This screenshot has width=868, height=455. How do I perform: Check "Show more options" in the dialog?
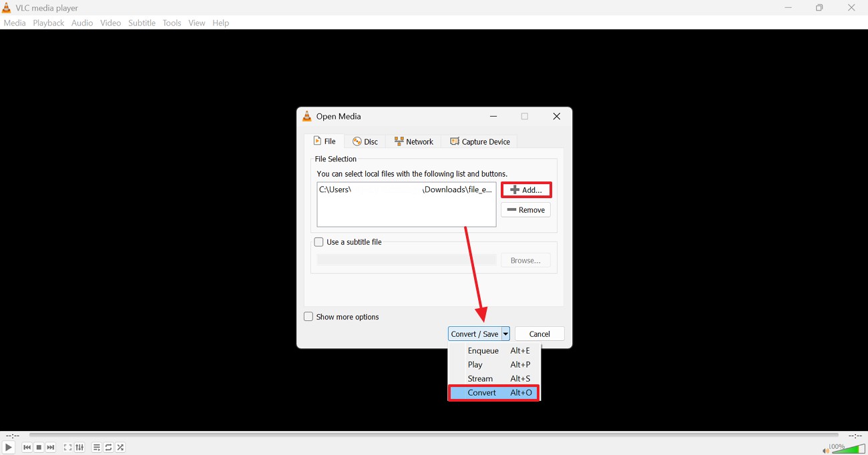(308, 316)
